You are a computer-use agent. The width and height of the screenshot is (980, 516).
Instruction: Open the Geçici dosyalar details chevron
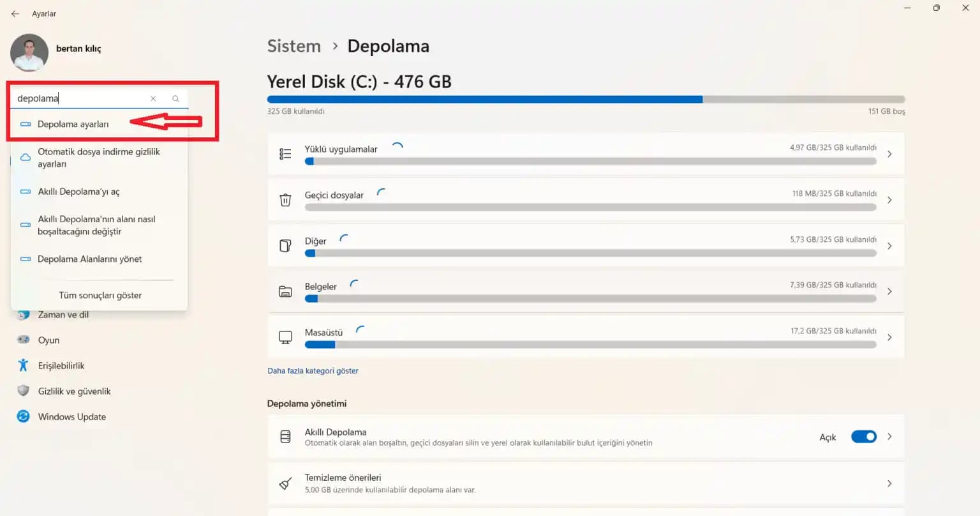click(x=889, y=199)
